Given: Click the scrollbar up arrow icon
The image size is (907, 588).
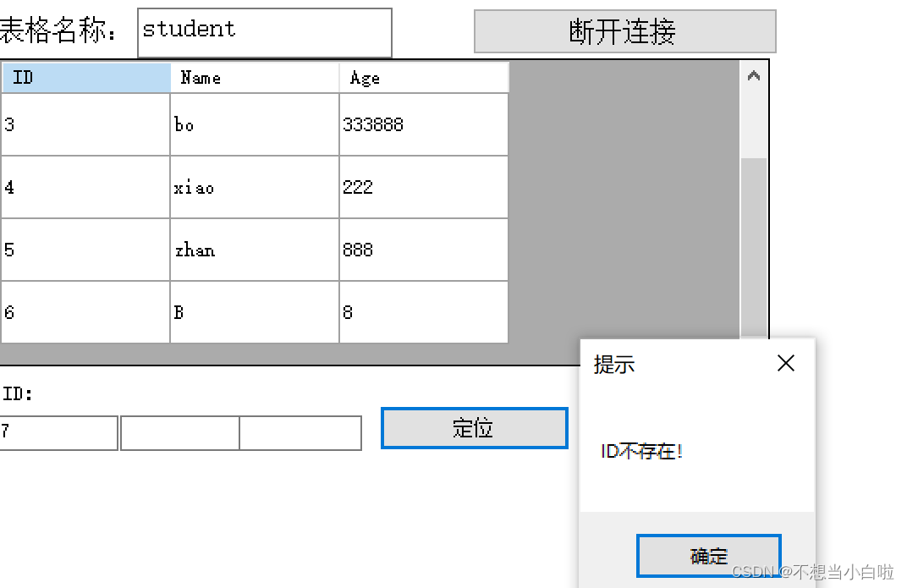Looking at the screenshot, I should click(753, 74).
